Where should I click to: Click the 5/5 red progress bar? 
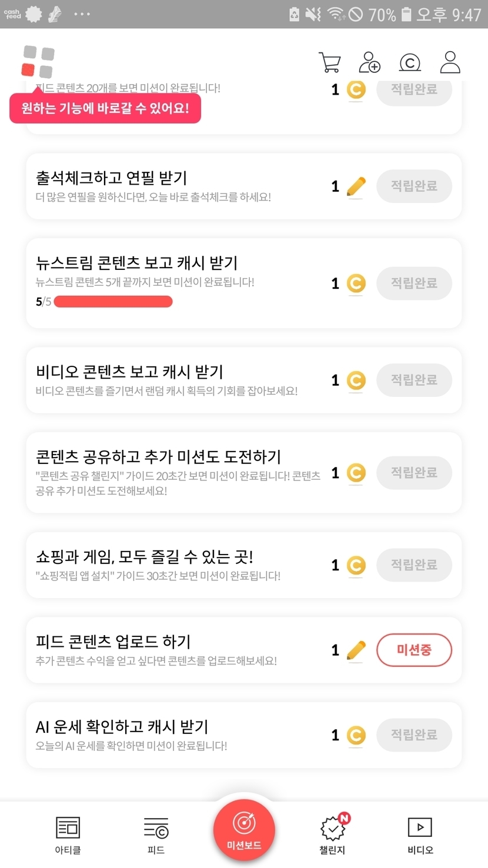point(113,302)
